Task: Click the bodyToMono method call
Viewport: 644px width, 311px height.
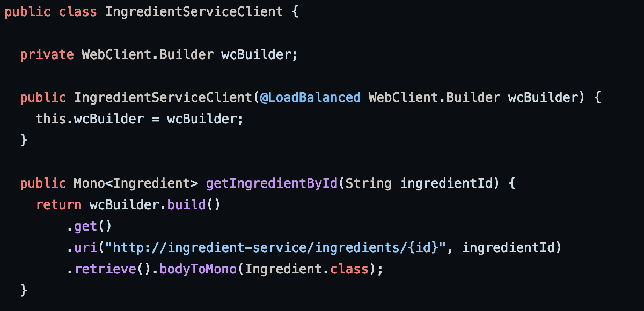Action: coord(198,269)
